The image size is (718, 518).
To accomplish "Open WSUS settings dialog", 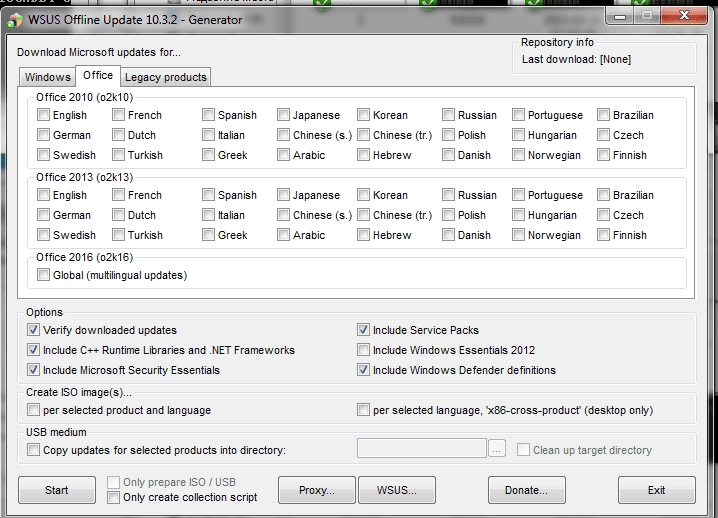I will point(397,490).
